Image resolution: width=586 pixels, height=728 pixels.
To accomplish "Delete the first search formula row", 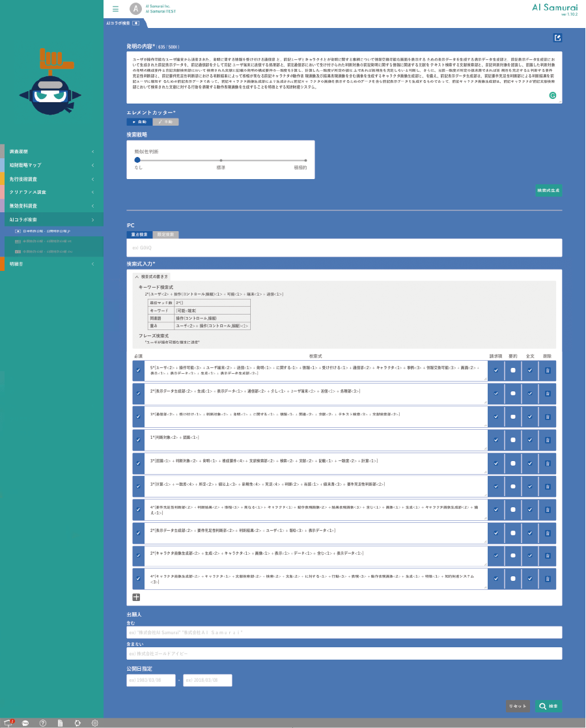I will click(547, 371).
